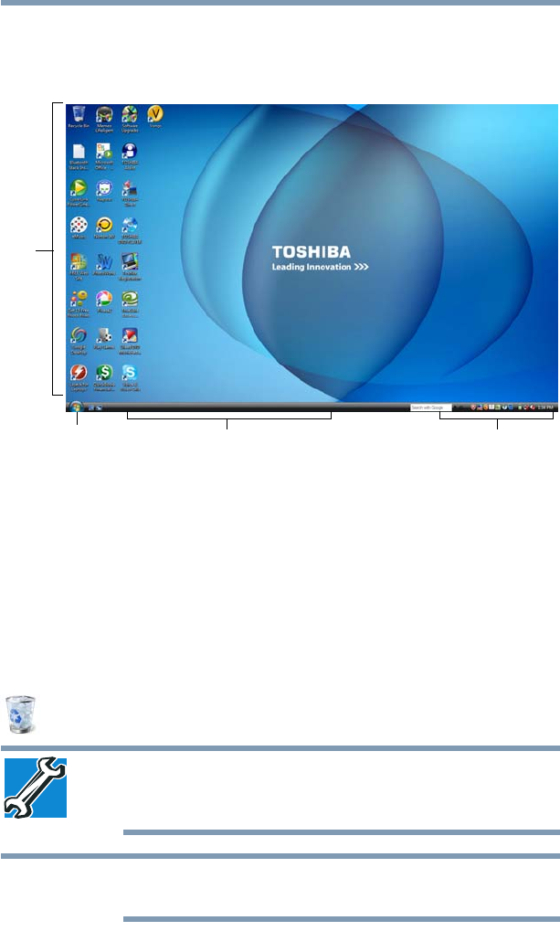Open the CyberLink PowerCinema desktop shortcut
Viewport: 560px width, 931px height.
tap(79, 193)
